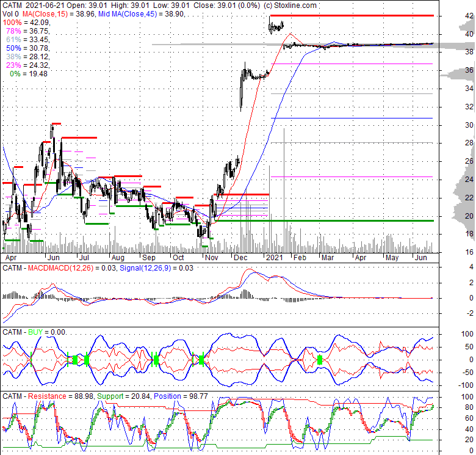This screenshot has width=476, height=455.
Task: Click the Resistance = 88.98 label
Action: pyautogui.click(x=60, y=396)
